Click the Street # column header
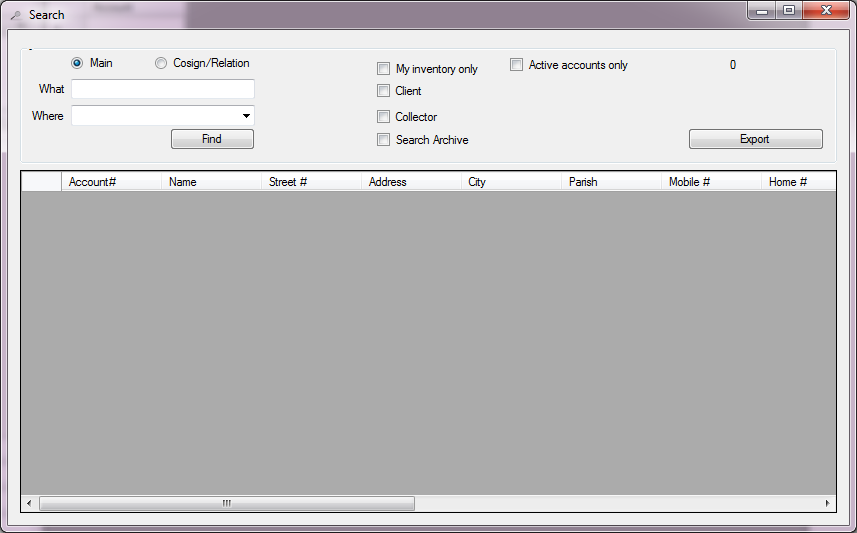Viewport: 857px width, 533px height. [311, 182]
